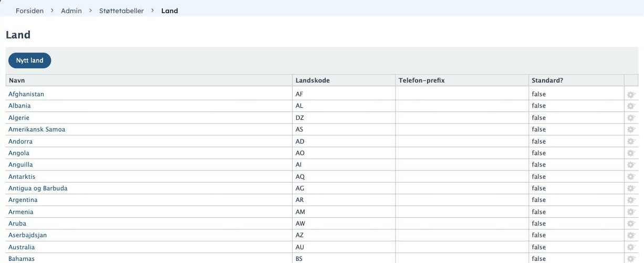Image resolution: width=644 pixels, height=263 pixels.
Task: Open Admin breadcrumb link
Action: [71, 11]
